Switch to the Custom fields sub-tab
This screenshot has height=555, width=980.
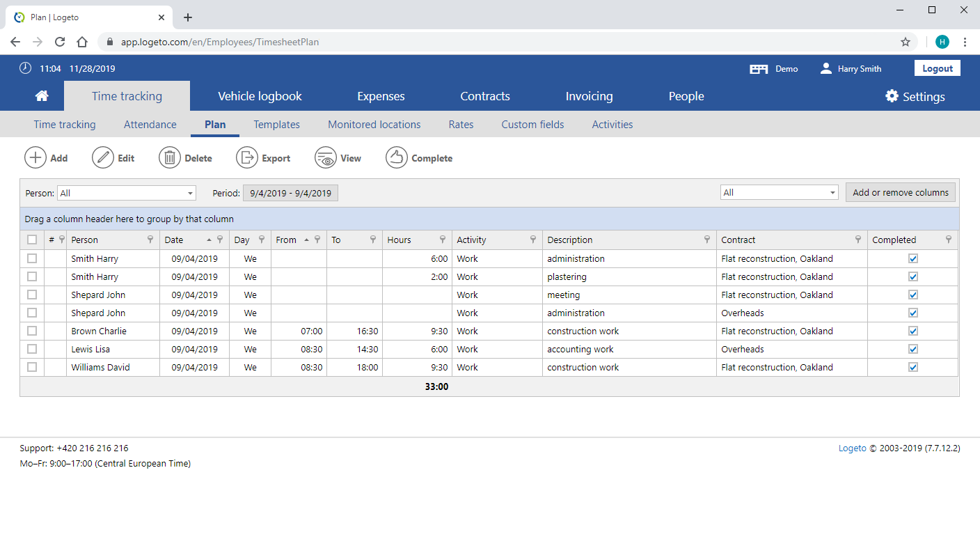[x=532, y=125]
